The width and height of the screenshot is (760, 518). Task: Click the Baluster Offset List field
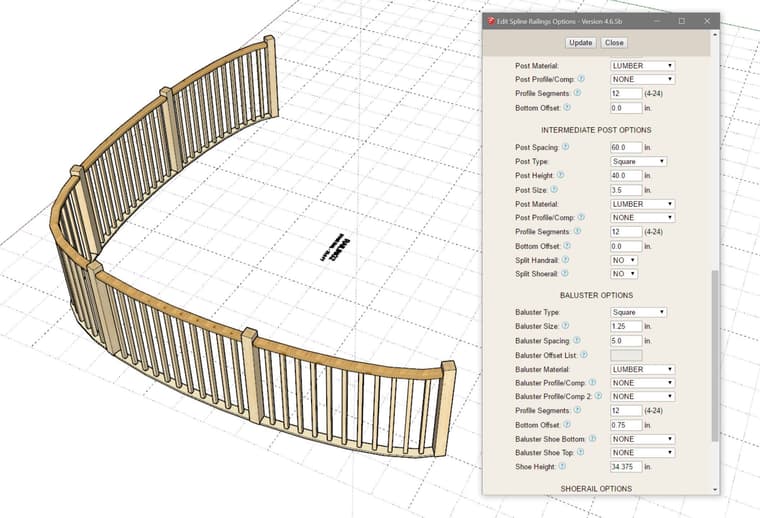click(626, 355)
